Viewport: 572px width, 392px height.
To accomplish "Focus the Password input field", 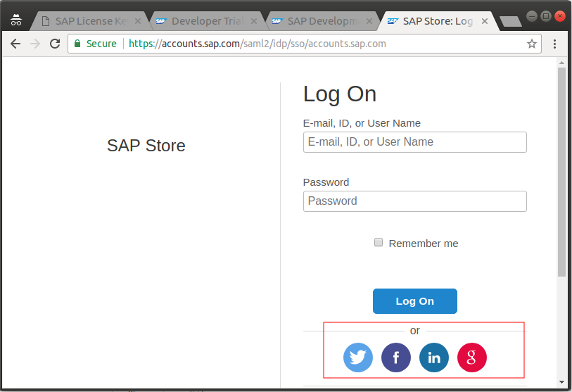I will click(x=415, y=201).
